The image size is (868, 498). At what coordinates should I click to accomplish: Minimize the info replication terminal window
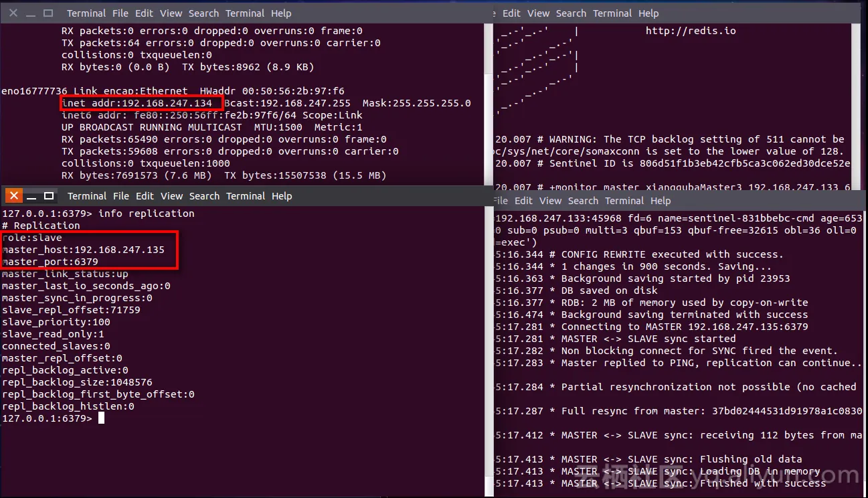[31, 196]
